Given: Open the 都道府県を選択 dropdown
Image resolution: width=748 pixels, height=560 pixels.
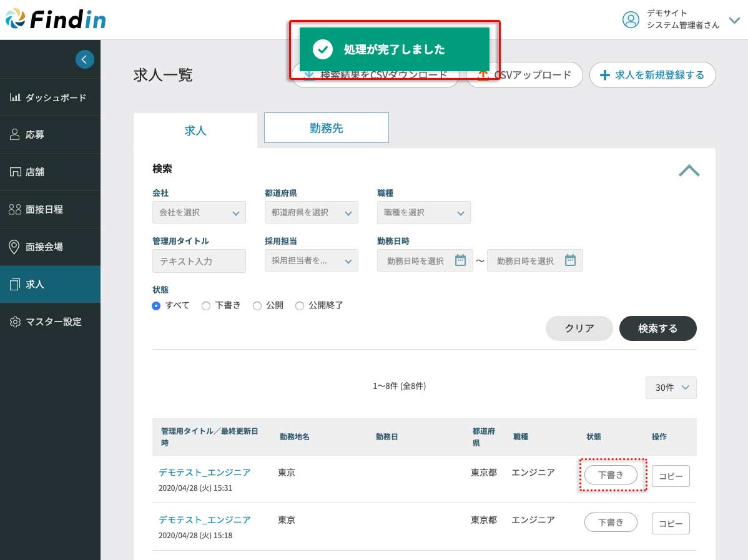Looking at the screenshot, I should (x=311, y=213).
